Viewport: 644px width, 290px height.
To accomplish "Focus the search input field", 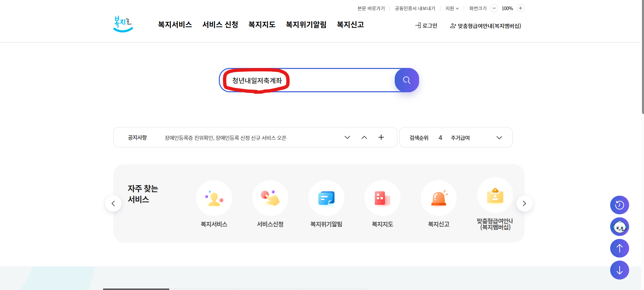I will pos(308,80).
